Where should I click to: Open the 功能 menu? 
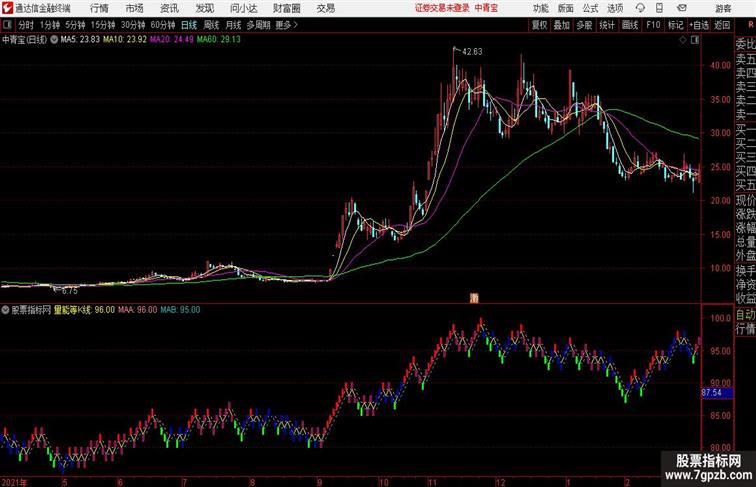[x=541, y=8]
